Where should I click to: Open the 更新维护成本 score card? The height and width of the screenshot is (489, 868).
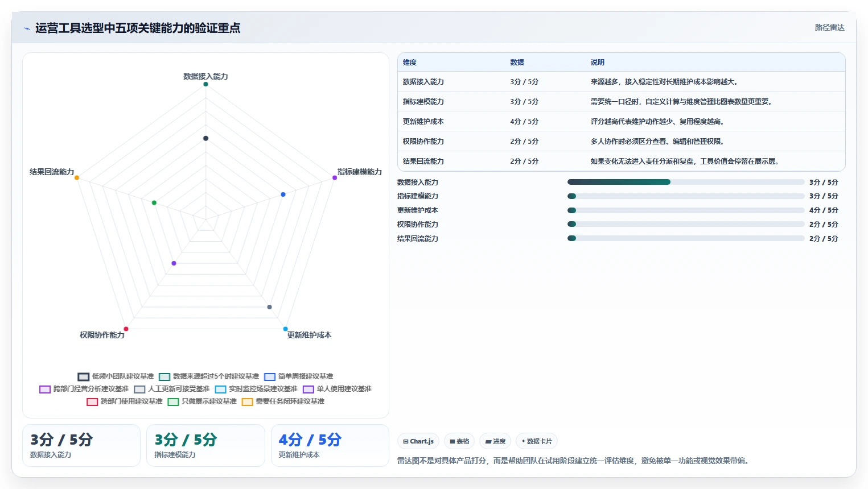click(x=330, y=445)
